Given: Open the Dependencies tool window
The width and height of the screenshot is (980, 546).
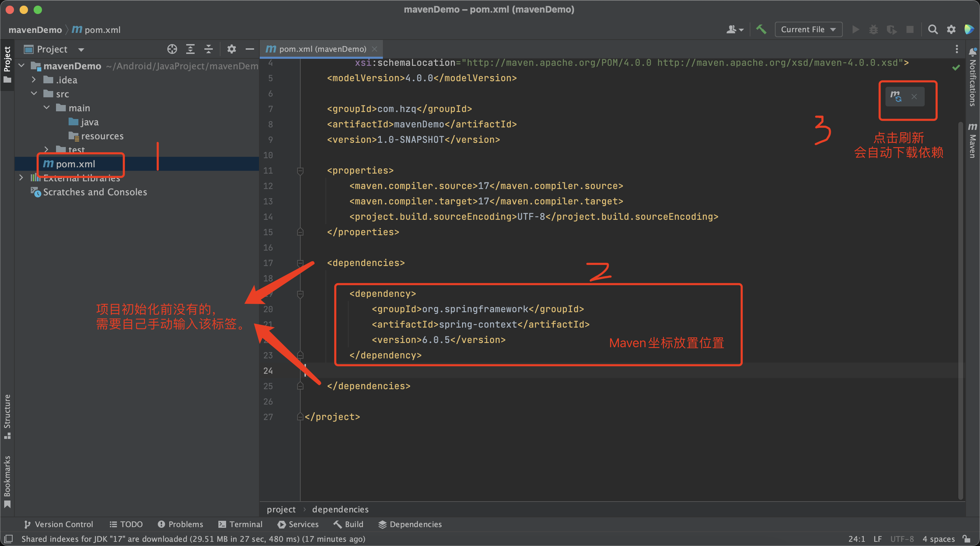Looking at the screenshot, I should [x=410, y=524].
